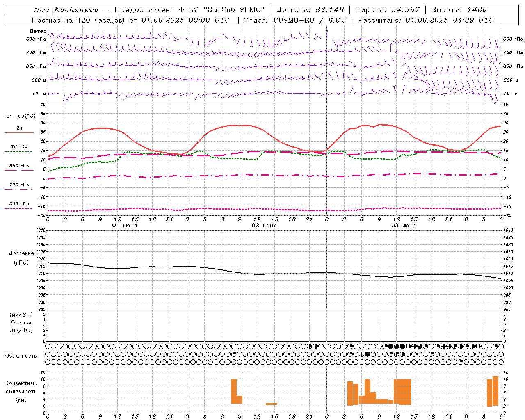Click the Широта: 54.997 header field
525x420 pixels.
[388, 10]
